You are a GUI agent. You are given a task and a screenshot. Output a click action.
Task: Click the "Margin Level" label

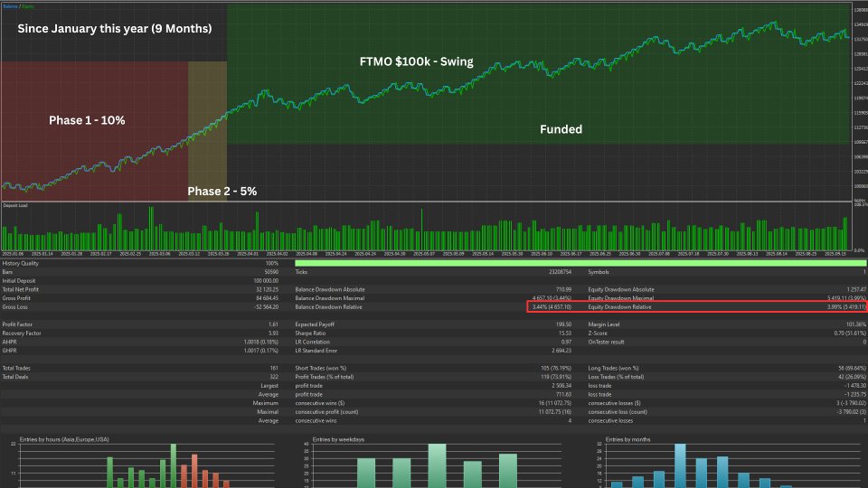click(x=604, y=324)
